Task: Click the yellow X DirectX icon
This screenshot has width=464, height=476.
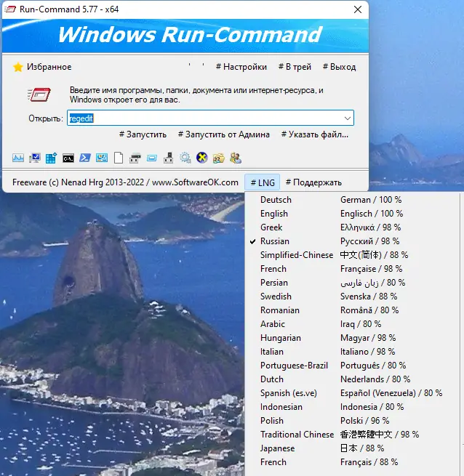Action: click(x=201, y=158)
